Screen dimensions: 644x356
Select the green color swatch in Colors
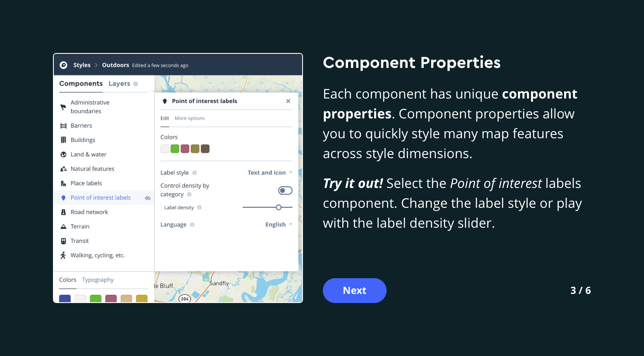click(175, 149)
